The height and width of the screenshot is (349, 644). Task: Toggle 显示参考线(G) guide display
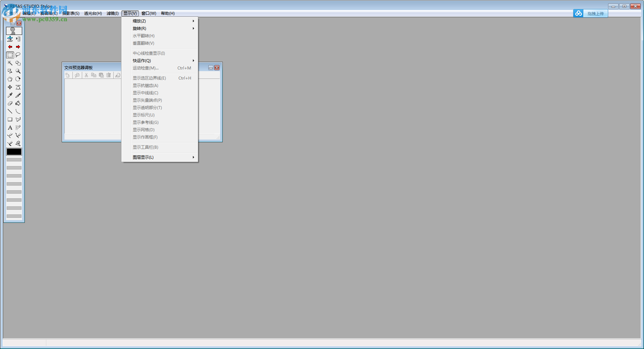[160, 122]
